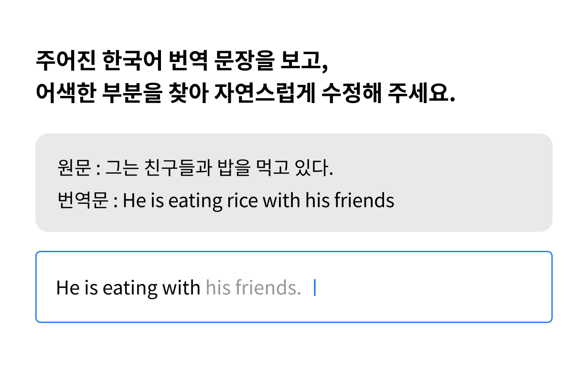Click the word "밥을" in the source sentence
The width and height of the screenshot is (588, 366).
(x=233, y=168)
